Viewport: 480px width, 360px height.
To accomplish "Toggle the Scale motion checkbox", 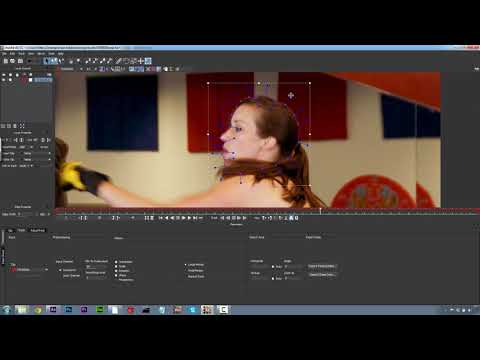I will [116, 266].
